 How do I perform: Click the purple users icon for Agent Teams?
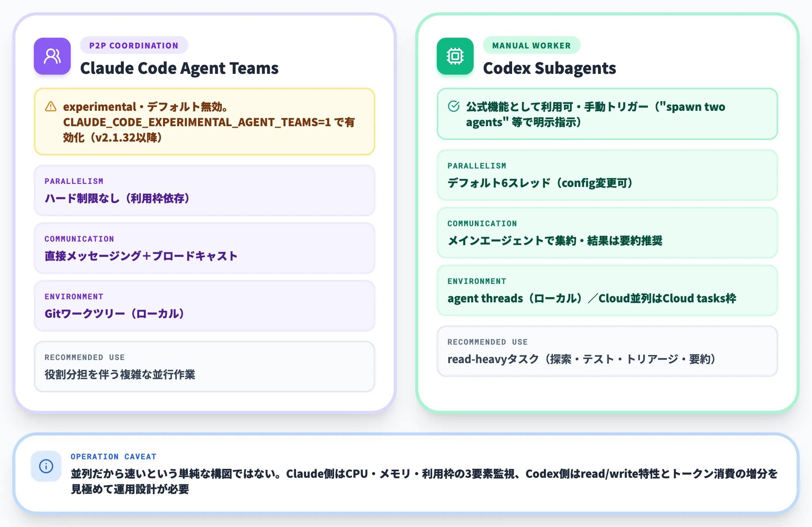(x=52, y=56)
